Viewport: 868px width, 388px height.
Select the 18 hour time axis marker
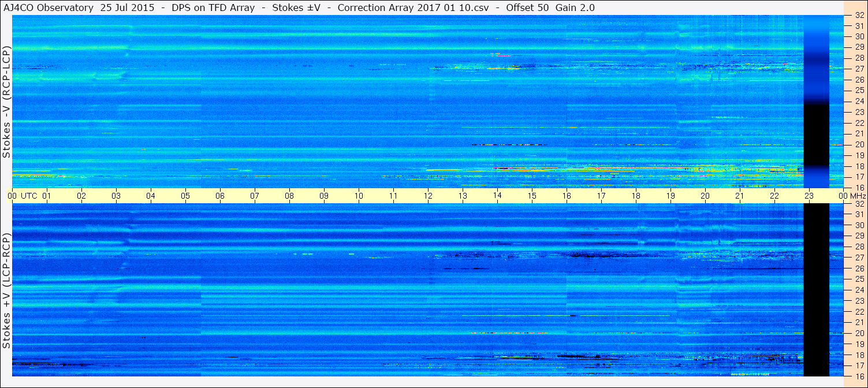(x=636, y=196)
